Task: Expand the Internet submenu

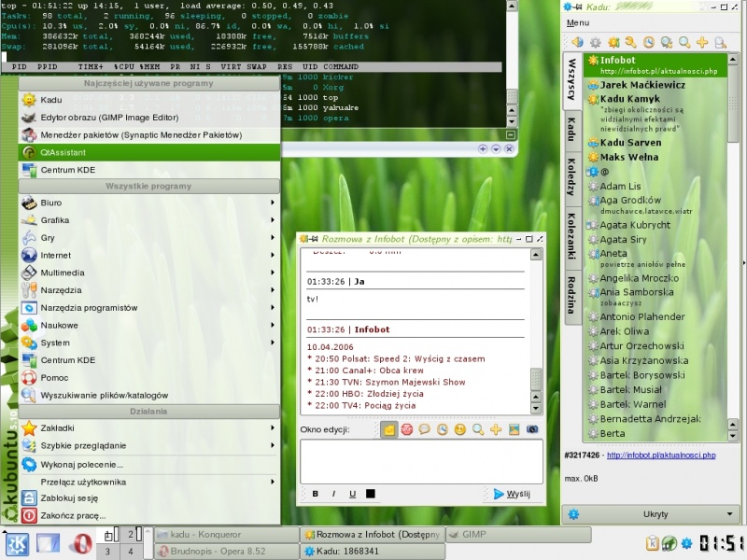Action: point(148,255)
